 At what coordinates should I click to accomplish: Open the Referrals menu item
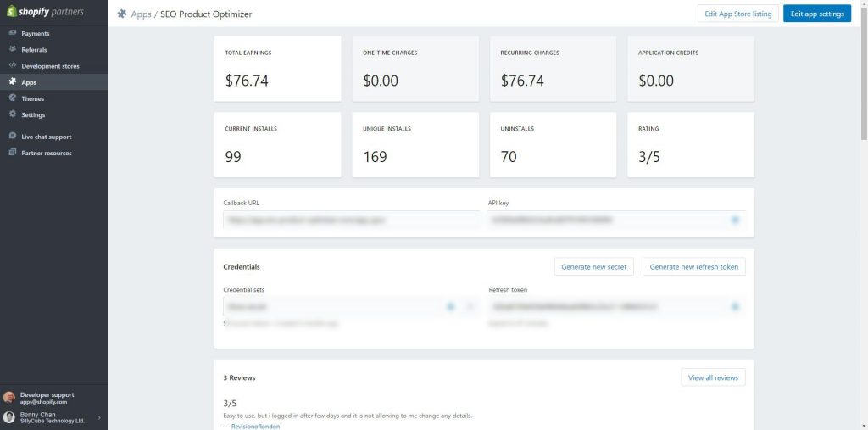coord(54,49)
